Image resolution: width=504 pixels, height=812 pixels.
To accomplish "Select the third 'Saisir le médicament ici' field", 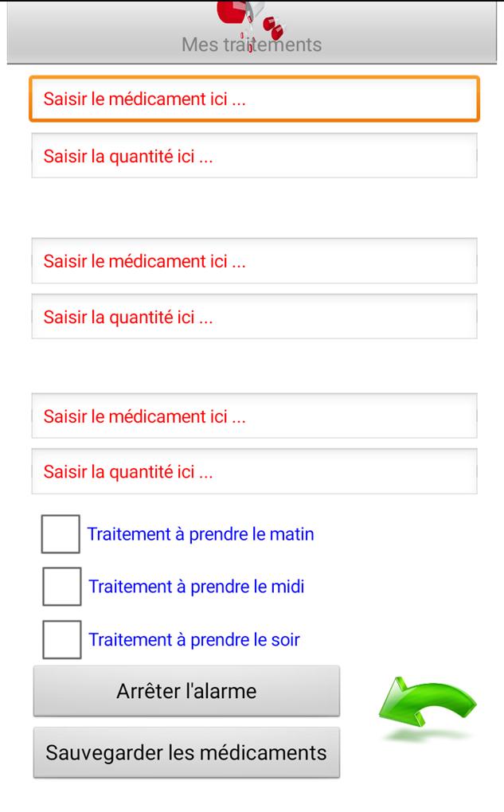I will click(x=254, y=416).
